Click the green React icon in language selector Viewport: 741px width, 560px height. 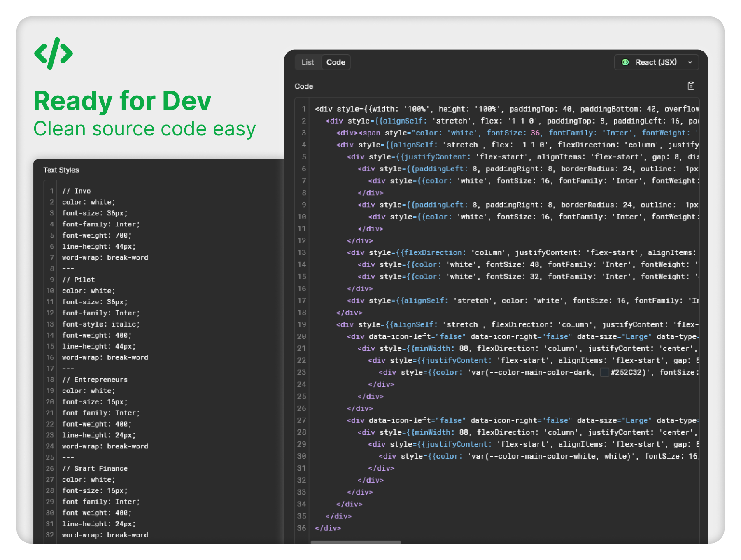625,62
